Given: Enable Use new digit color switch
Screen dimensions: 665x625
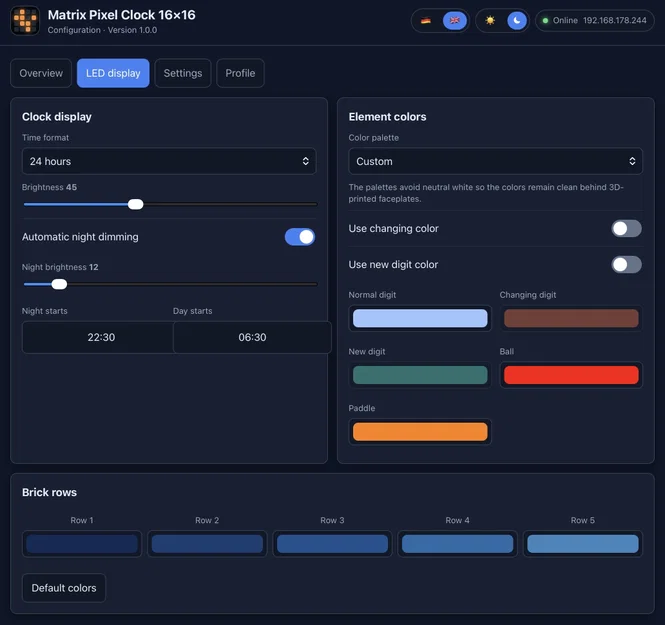Looking at the screenshot, I should point(626,265).
